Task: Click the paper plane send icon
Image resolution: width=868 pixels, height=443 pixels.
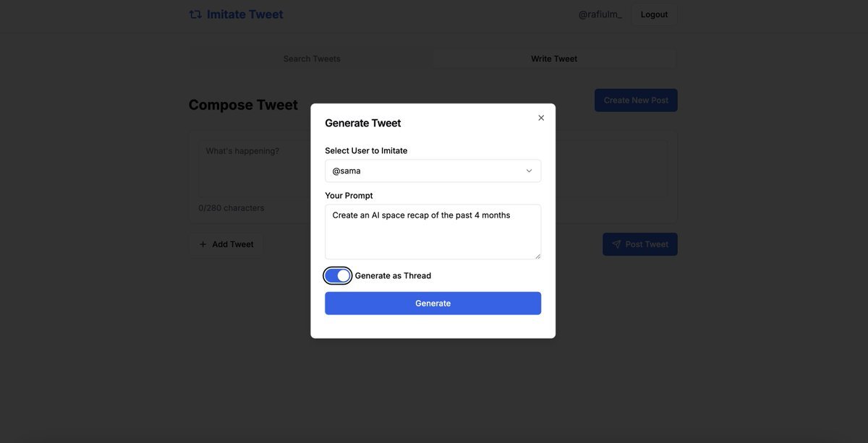Action: (x=616, y=244)
